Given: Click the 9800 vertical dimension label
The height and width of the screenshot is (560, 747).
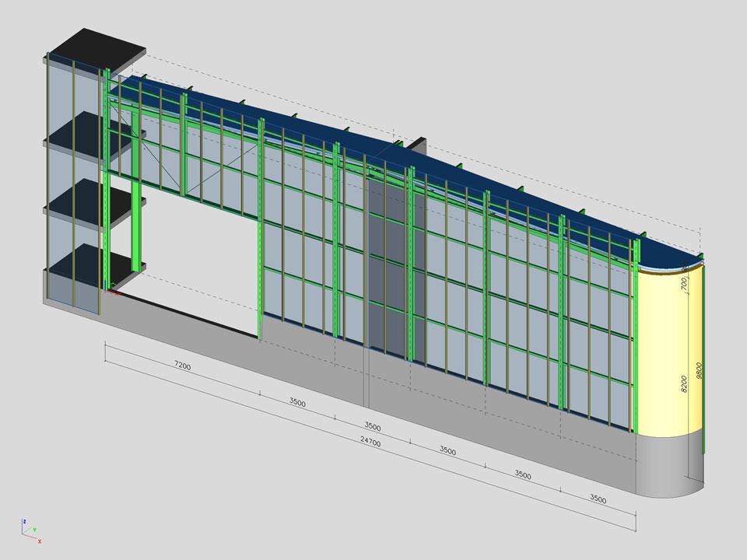Looking at the screenshot, I should pos(699,370).
